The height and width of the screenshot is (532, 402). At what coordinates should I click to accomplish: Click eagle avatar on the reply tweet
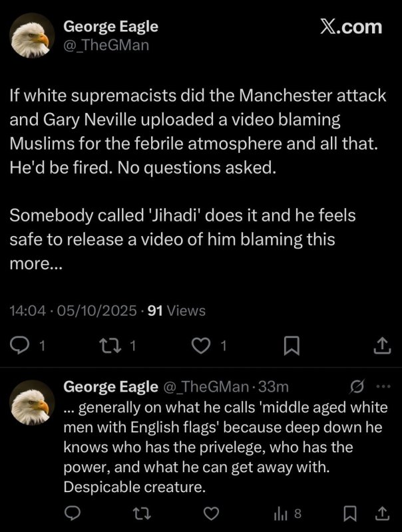32,403
